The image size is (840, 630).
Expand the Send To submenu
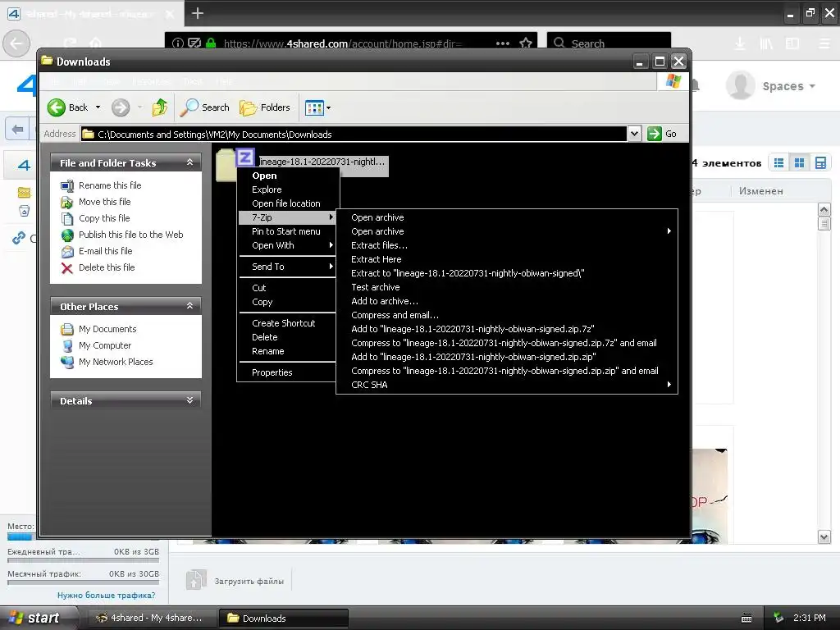[x=287, y=267]
